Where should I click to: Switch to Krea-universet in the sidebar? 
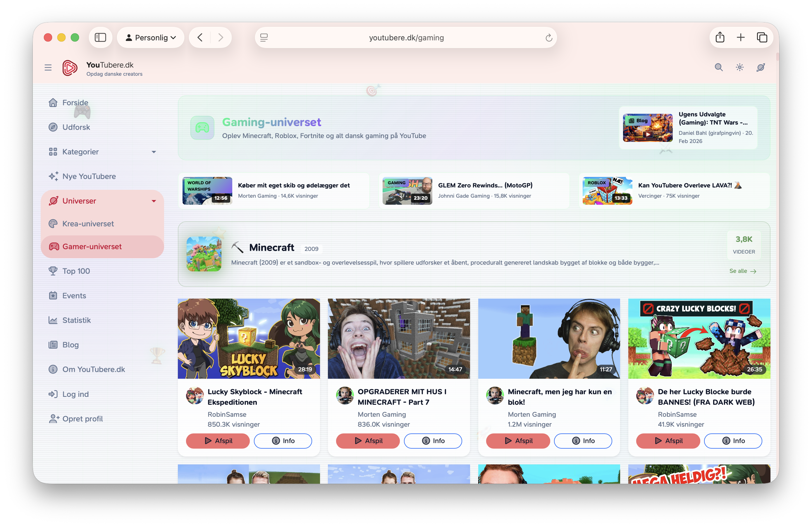(88, 224)
